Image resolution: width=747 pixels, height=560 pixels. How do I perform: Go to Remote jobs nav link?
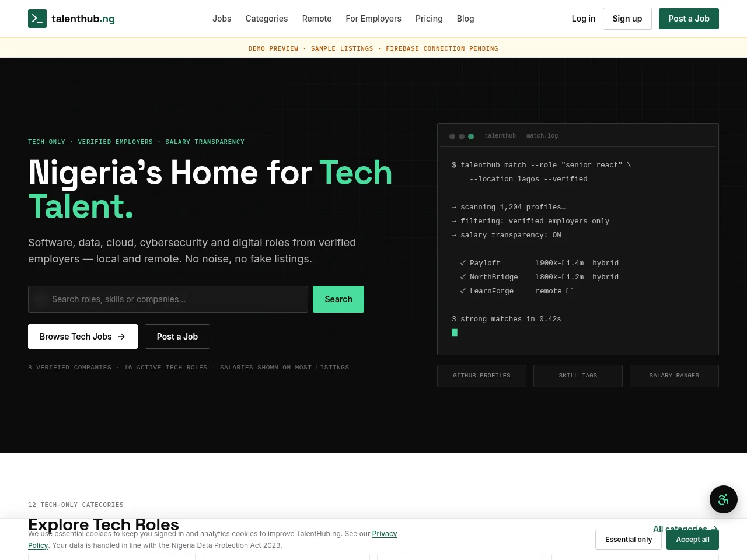[x=317, y=19]
